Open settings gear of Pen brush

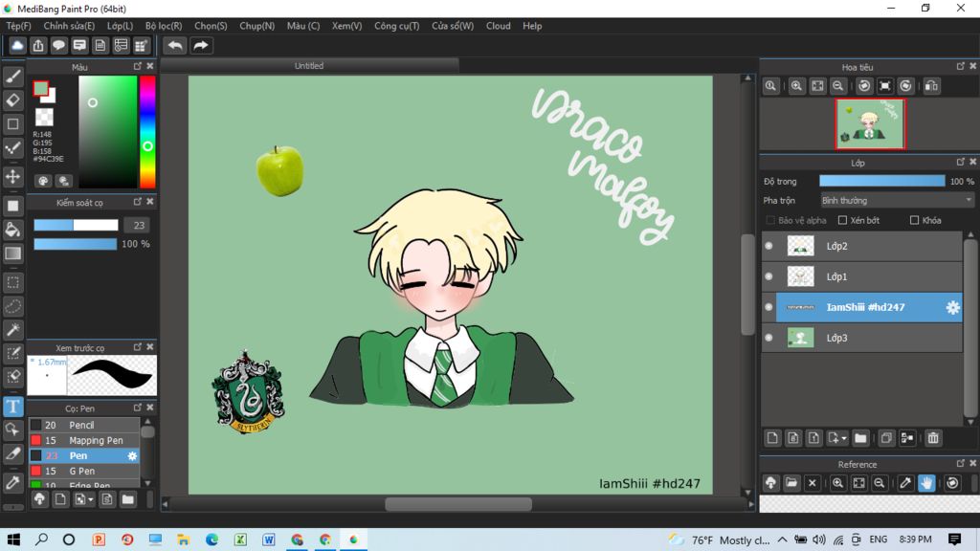point(132,456)
